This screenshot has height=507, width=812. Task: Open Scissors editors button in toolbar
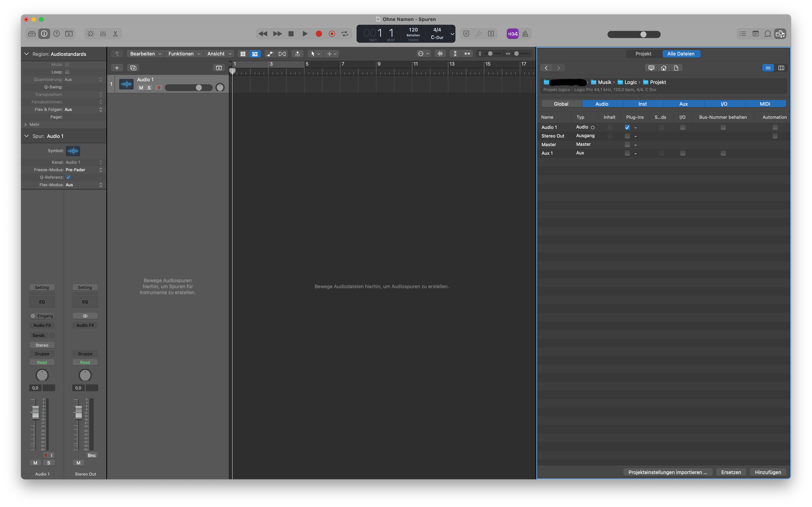tap(115, 34)
